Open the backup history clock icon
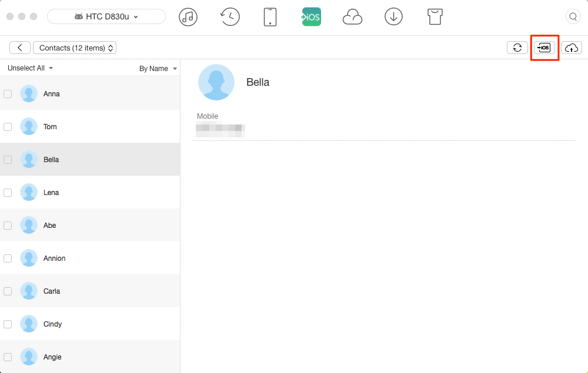Screen dimensions: 588x373 click(229, 17)
